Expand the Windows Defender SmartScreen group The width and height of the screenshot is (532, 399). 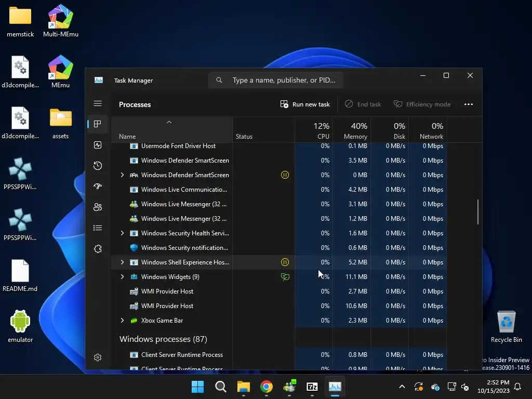click(122, 175)
